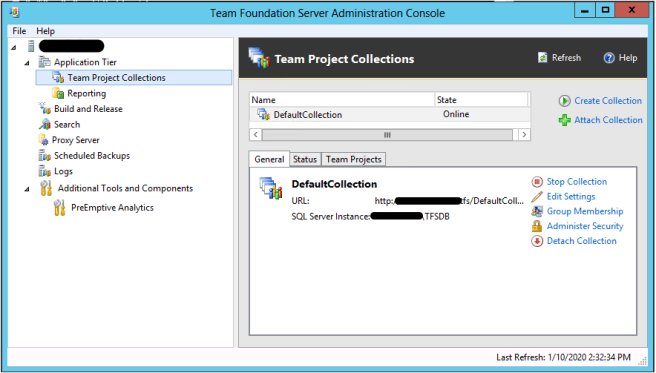The image size is (656, 373).
Task: Click the collection list right scroll arrow
Action: coord(524,135)
